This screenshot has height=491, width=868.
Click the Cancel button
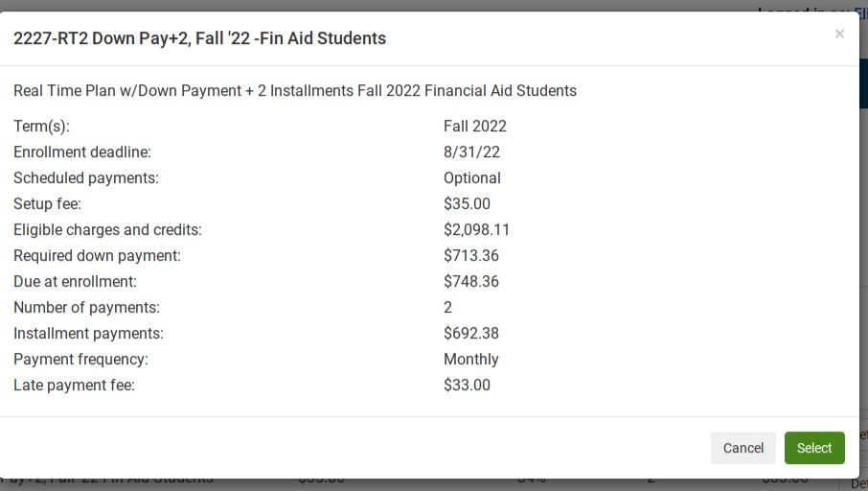point(742,448)
